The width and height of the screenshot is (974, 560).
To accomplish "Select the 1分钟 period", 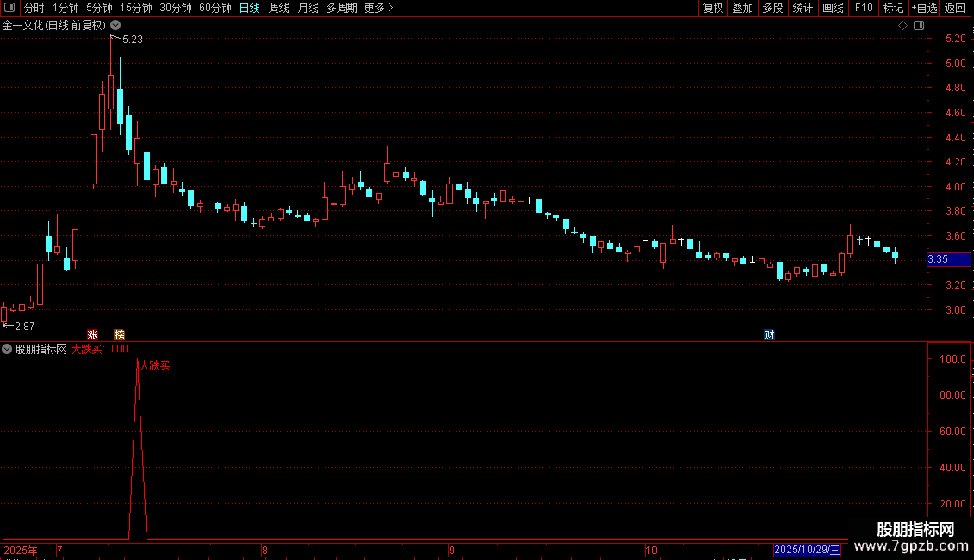I will tap(66, 8).
